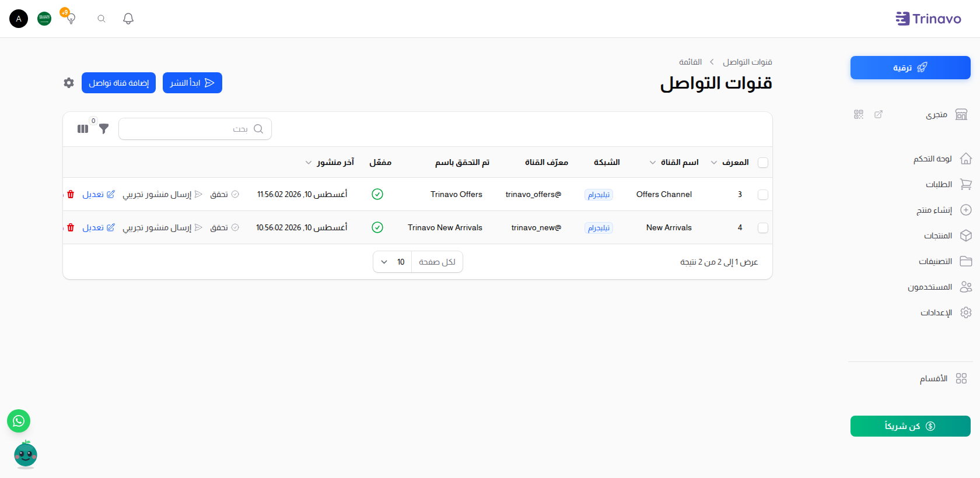Sort by المعرف column
Viewport: 980px width, 478px height.
(x=730, y=162)
